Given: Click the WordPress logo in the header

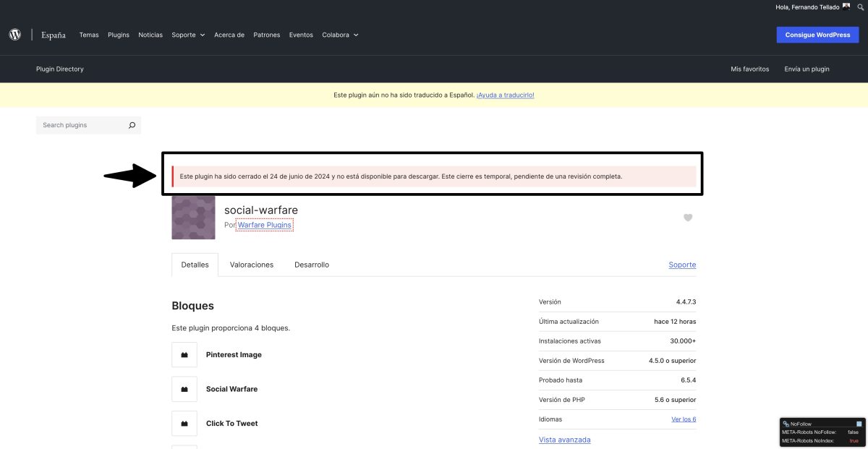Looking at the screenshot, I should [x=14, y=34].
